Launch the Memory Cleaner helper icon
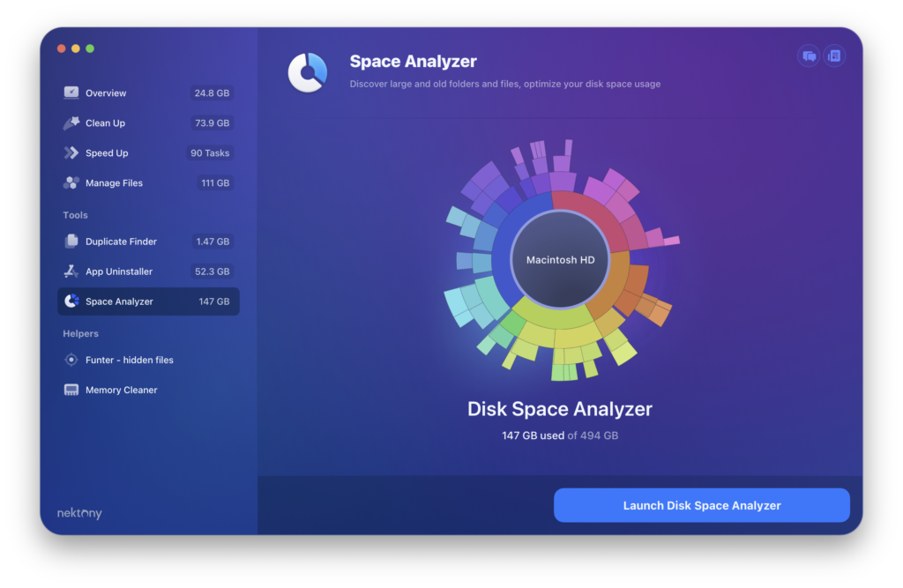The image size is (903, 588). coord(71,390)
